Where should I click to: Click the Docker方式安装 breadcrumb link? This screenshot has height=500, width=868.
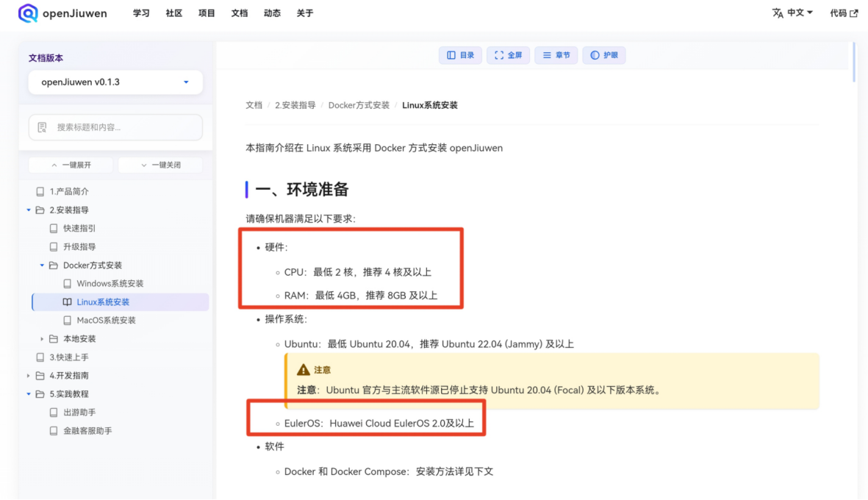(359, 105)
